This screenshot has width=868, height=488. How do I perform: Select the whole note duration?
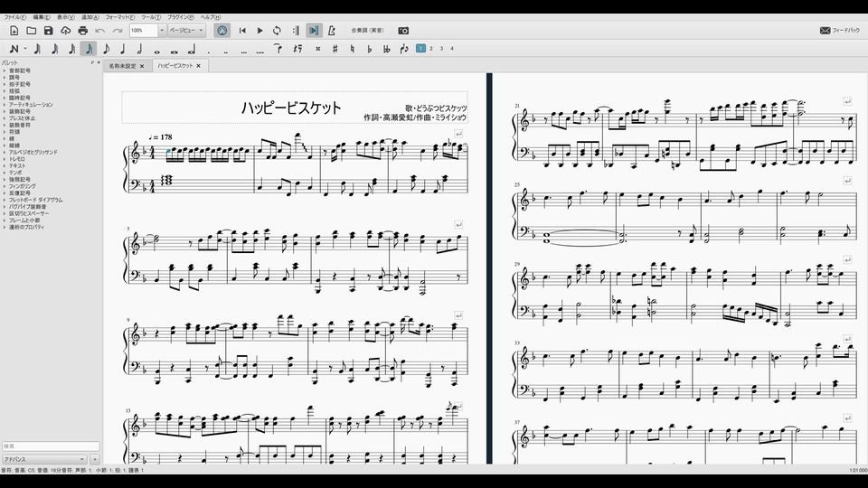point(157,51)
